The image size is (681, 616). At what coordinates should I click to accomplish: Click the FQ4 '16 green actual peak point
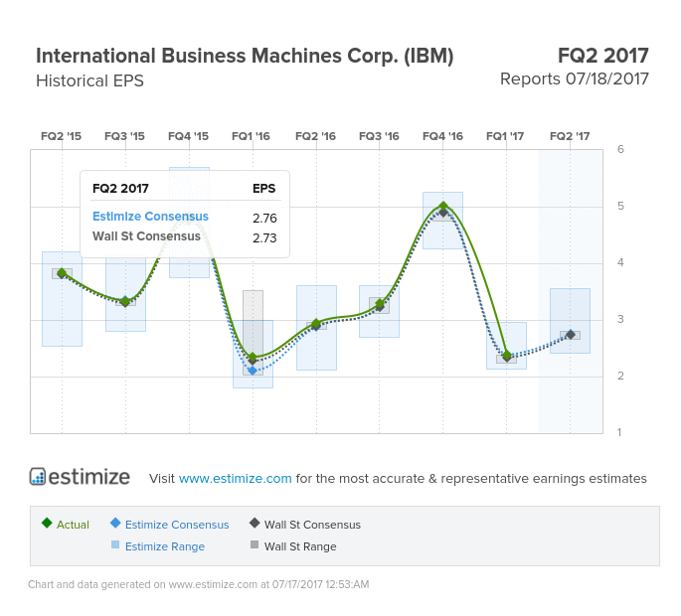pyautogui.click(x=443, y=206)
